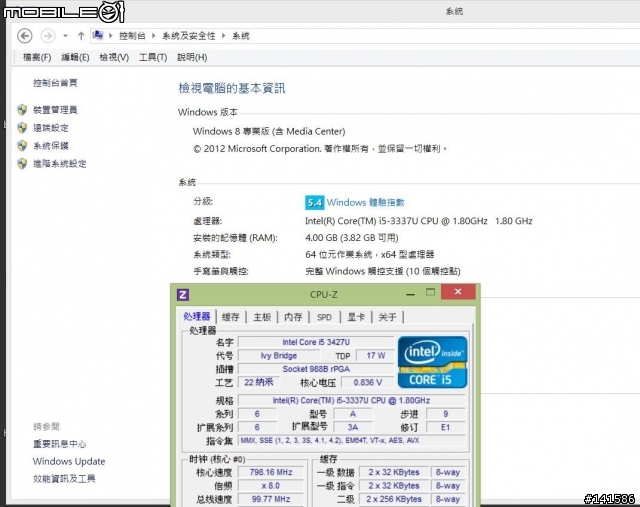Go back with the Back arrow button
Viewport: 640px width, 507px height.
[25, 36]
